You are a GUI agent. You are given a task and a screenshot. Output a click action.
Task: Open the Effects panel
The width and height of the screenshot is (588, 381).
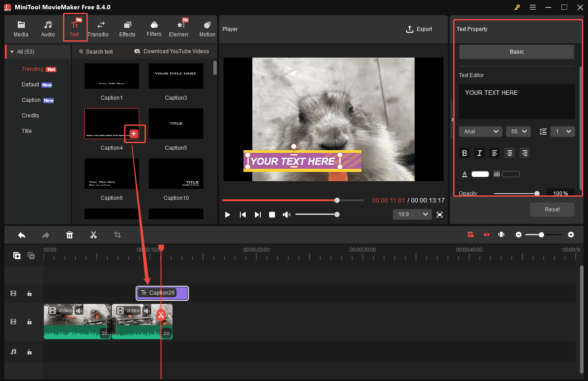point(127,28)
